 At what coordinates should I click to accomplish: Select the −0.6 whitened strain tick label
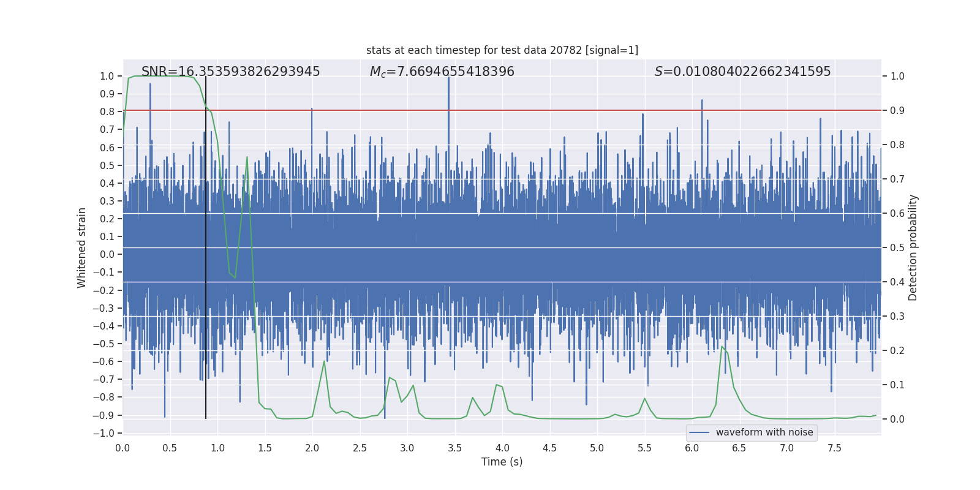pos(104,361)
